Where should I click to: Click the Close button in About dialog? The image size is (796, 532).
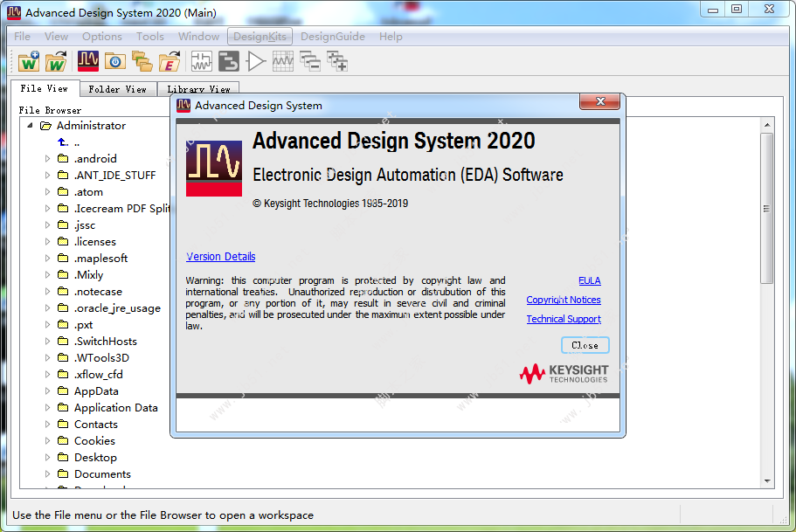[x=585, y=345]
